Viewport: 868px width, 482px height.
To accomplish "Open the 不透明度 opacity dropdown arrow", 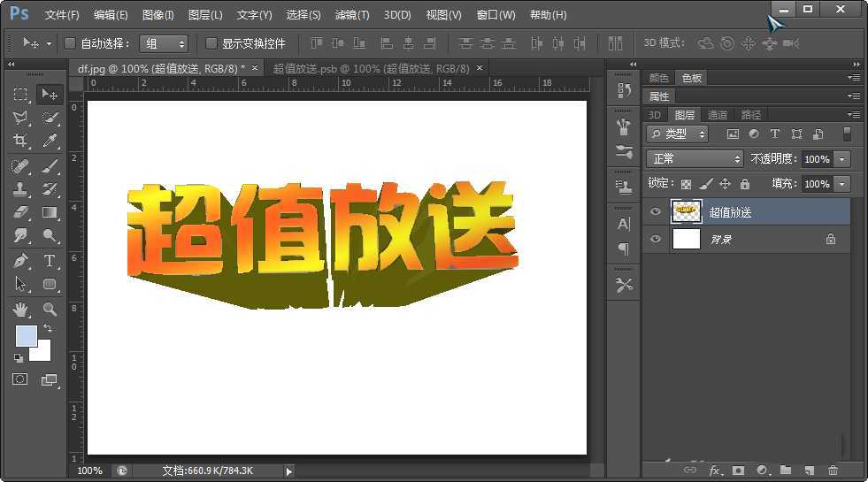I will coord(842,159).
